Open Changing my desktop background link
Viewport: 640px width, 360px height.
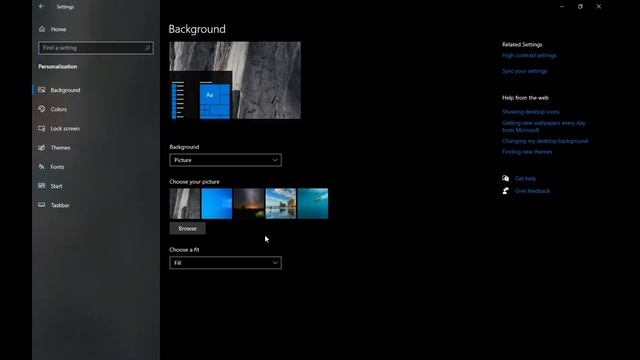pyautogui.click(x=545, y=141)
